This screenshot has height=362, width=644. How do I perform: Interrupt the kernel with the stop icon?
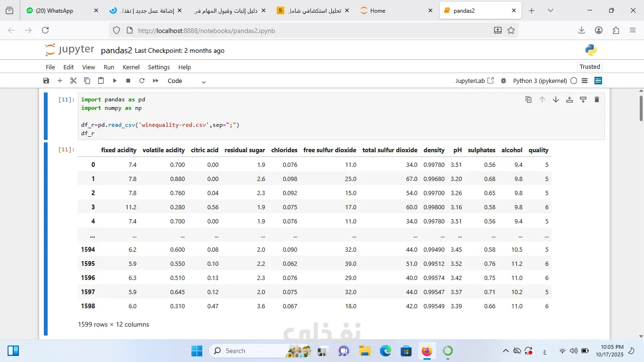point(128,81)
